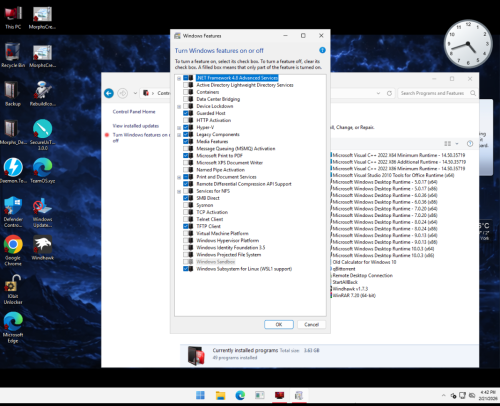This screenshot has width=500, height=406.
Task: Select the Sysmon feature label
Action: (x=205, y=205)
